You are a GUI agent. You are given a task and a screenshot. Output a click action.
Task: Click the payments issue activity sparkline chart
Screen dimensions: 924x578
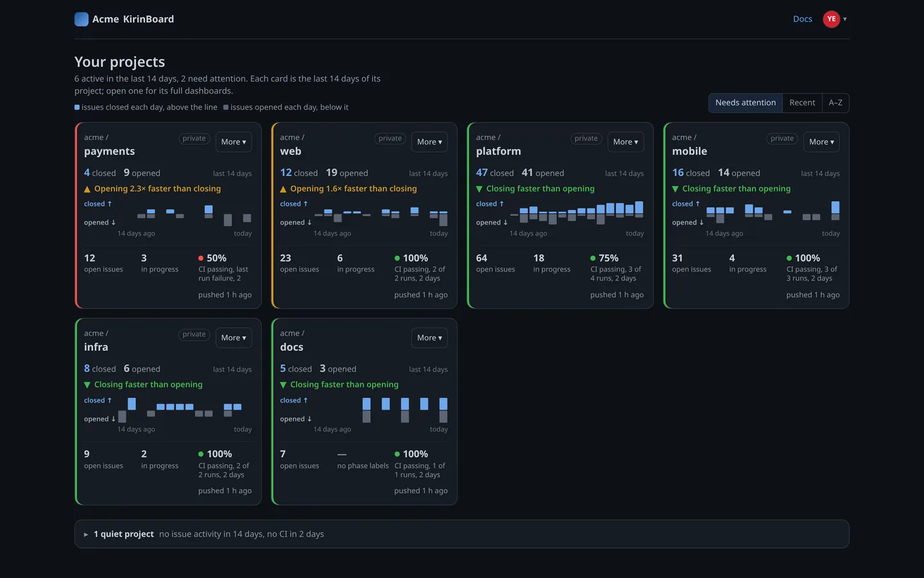(184, 215)
